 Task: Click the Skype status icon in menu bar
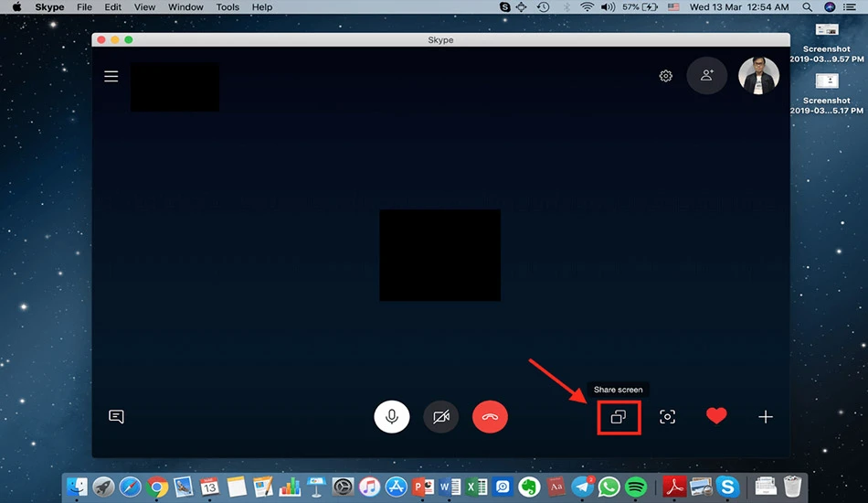coord(504,7)
